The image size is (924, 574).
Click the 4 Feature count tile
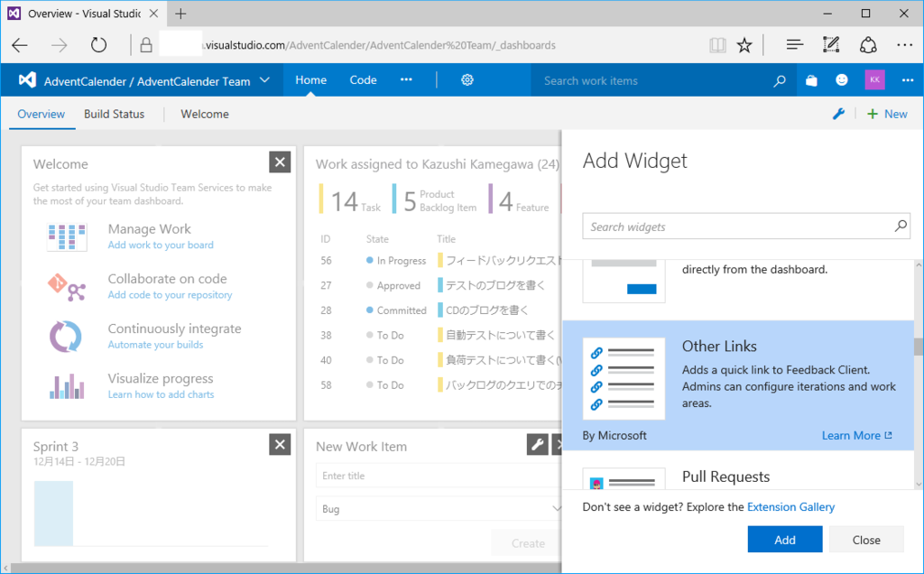pyautogui.click(x=519, y=200)
